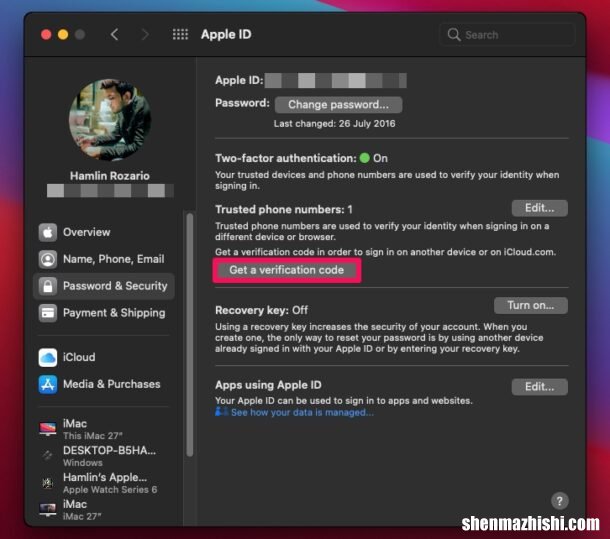610x539 pixels.
Task: Click 'Two-factor authentication:' heading
Action: pos(286,158)
